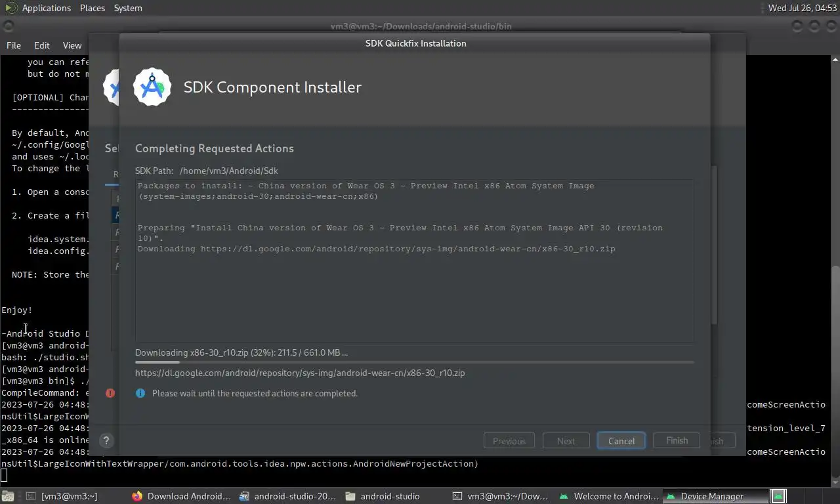
Task: Click the show desktop icon in taskbar
Action: click(9, 496)
